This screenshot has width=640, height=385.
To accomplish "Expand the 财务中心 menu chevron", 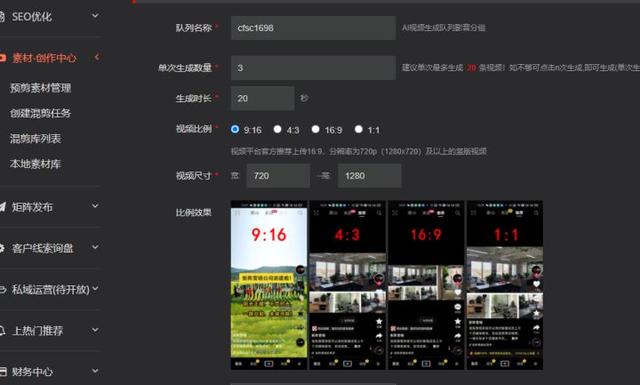I will [95, 371].
